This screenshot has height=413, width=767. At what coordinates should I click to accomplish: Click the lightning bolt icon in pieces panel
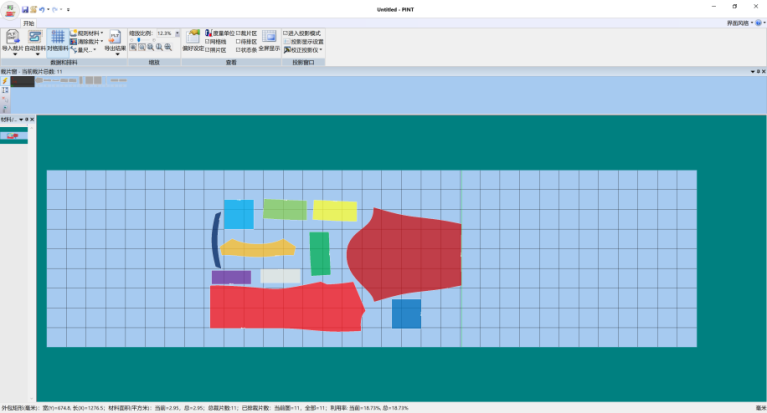pyautogui.click(x=4, y=81)
